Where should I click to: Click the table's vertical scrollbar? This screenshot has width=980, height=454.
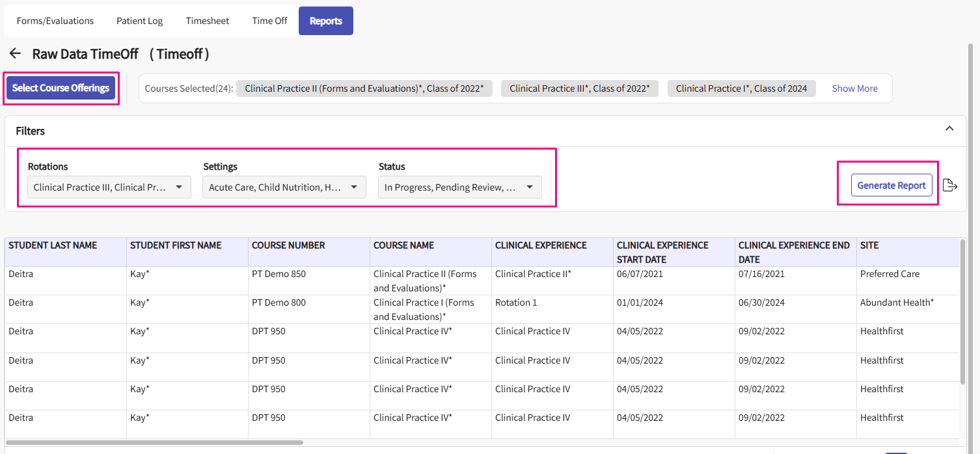(962, 312)
